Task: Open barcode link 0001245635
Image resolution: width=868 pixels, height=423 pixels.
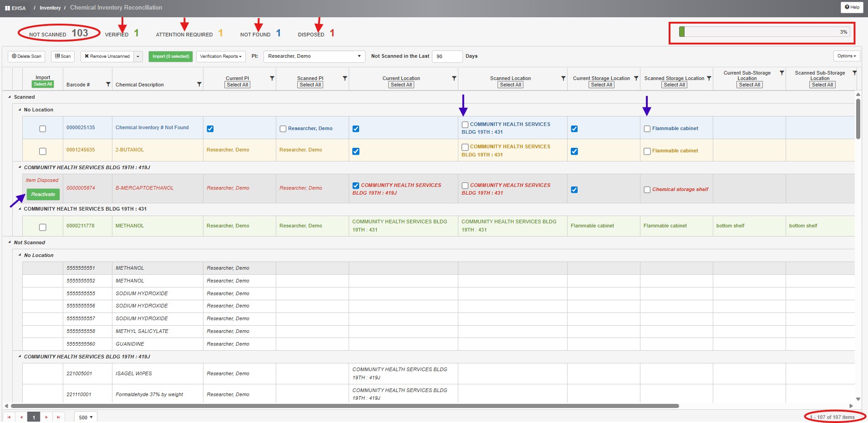Action: [81, 150]
